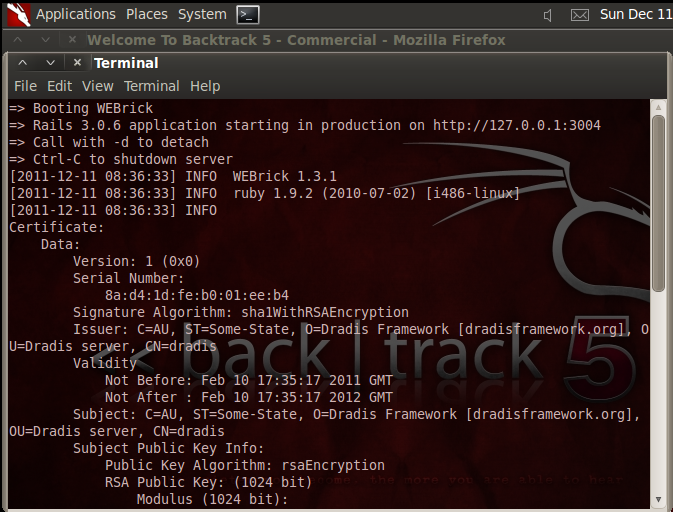Open the Places menu

[147, 14]
